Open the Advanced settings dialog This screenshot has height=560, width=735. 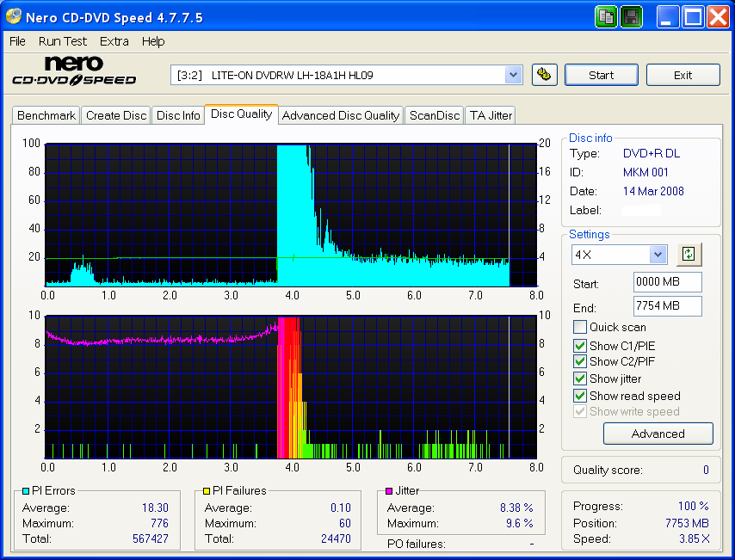click(x=658, y=434)
